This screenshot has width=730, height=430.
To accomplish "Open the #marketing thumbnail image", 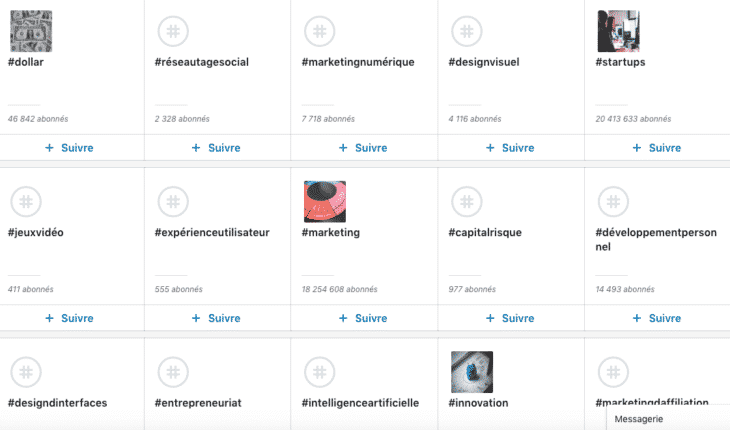I will (324, 201).
